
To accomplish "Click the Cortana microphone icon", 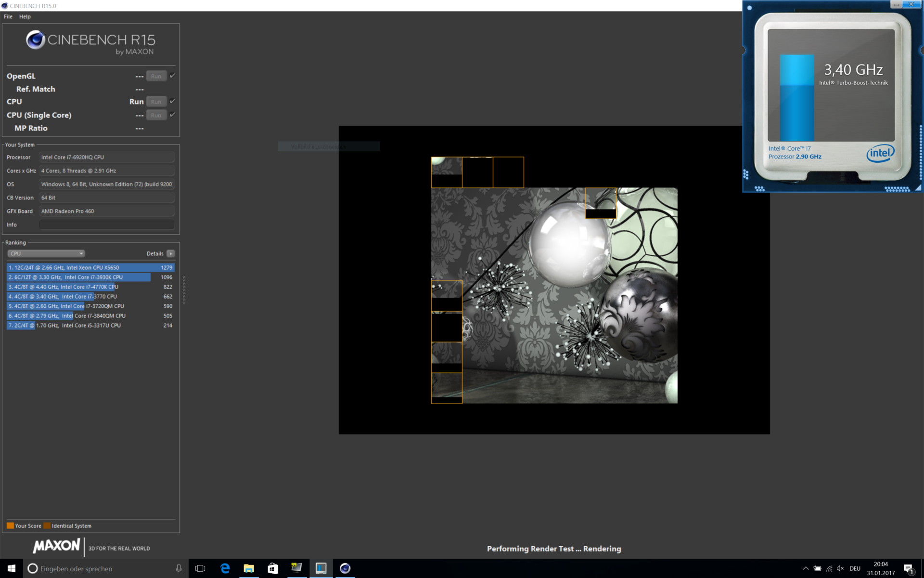I will [x=179, y=568].
